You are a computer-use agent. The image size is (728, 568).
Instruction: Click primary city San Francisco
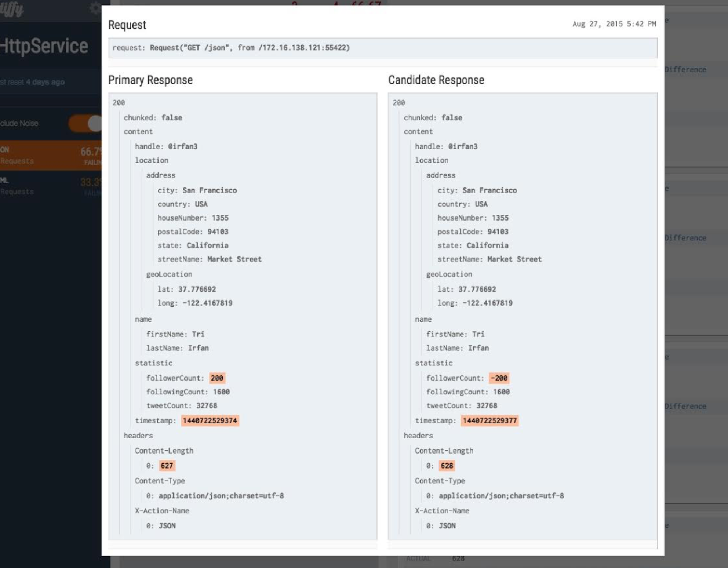click(x=210, y=190)
